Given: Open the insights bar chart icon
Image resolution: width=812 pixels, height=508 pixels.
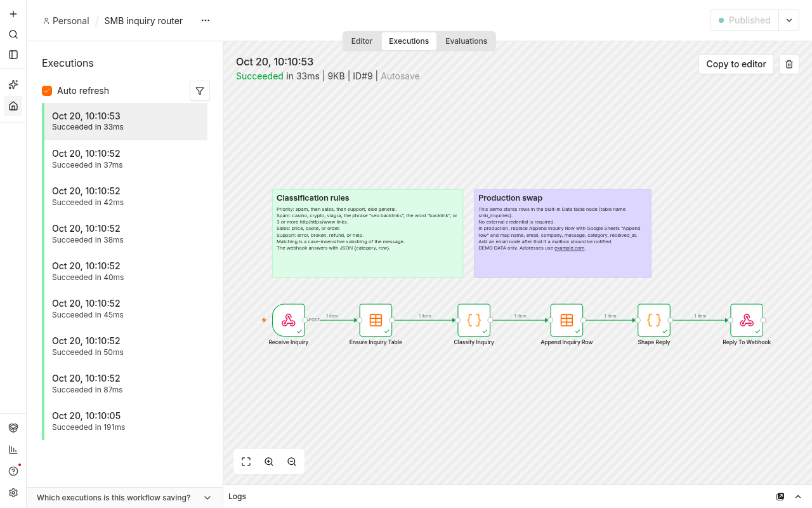Looking at the screenshot, I should [13, 450].
